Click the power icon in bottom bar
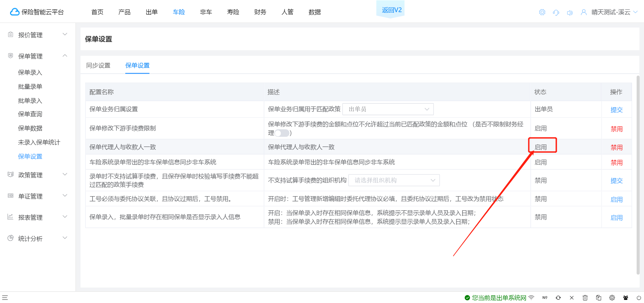 pyautogui.click(x=639, y=298)
